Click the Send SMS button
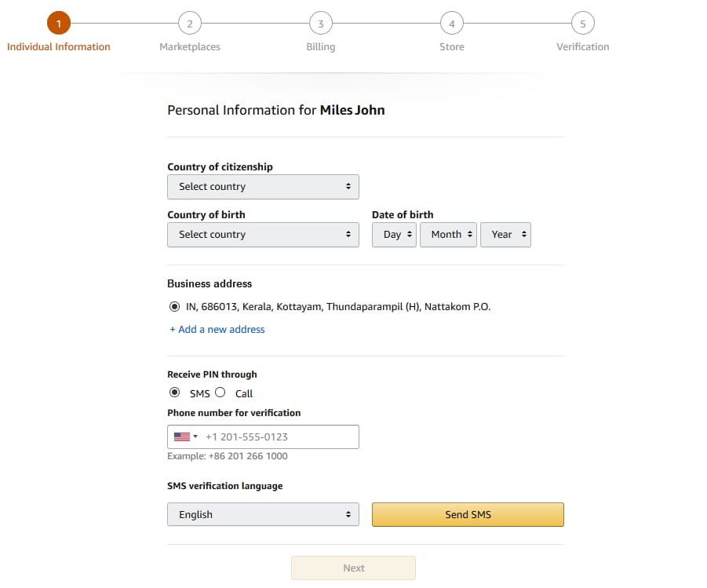 (x=467, y=514)
